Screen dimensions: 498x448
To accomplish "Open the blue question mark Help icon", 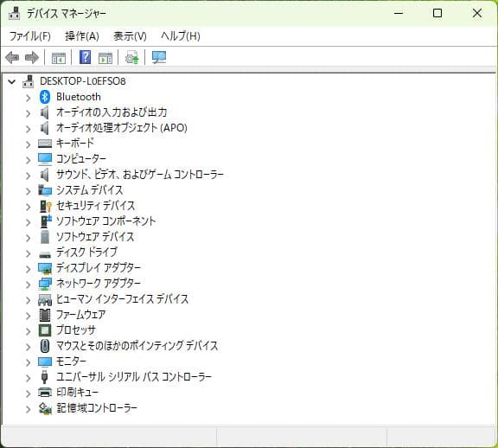I will pyautogui.click(x=85, y=57).
